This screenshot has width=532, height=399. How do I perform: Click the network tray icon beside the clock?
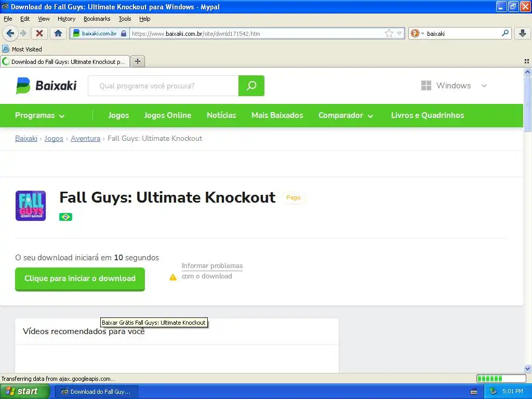point(493,391)
